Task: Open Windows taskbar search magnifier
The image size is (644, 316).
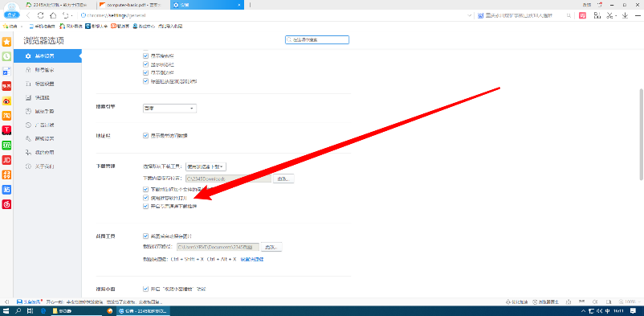Action: (18, 311)
